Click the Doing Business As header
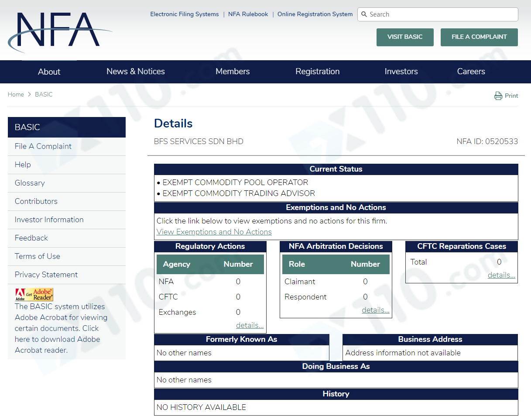The image size is (531, 420). coord(336,367)
